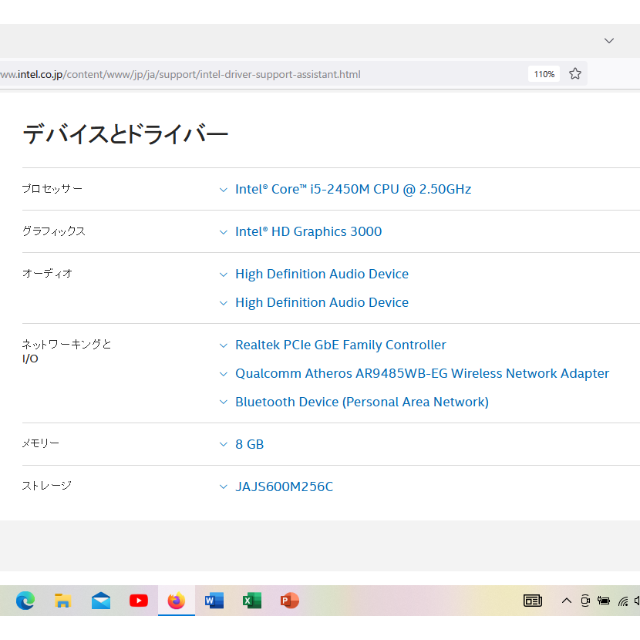Open the Wi-Fi network tray icon
The height and width of the screenshot is (640, 640).
coord(623,601)
